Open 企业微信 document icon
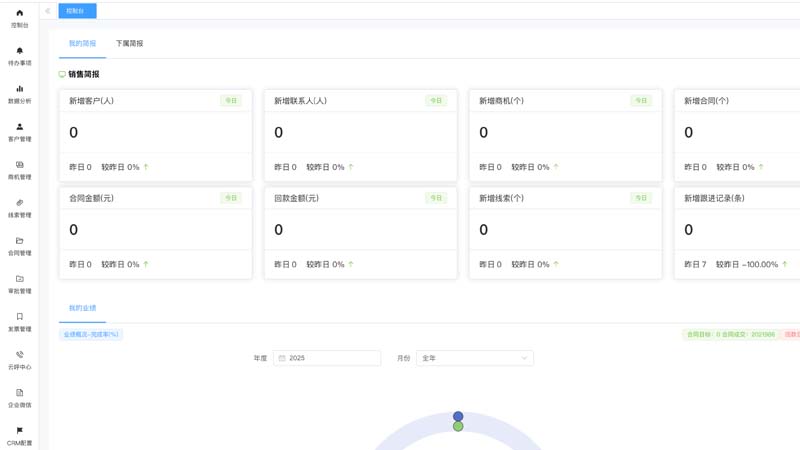 pyautogui.click(x=19, y=392)
